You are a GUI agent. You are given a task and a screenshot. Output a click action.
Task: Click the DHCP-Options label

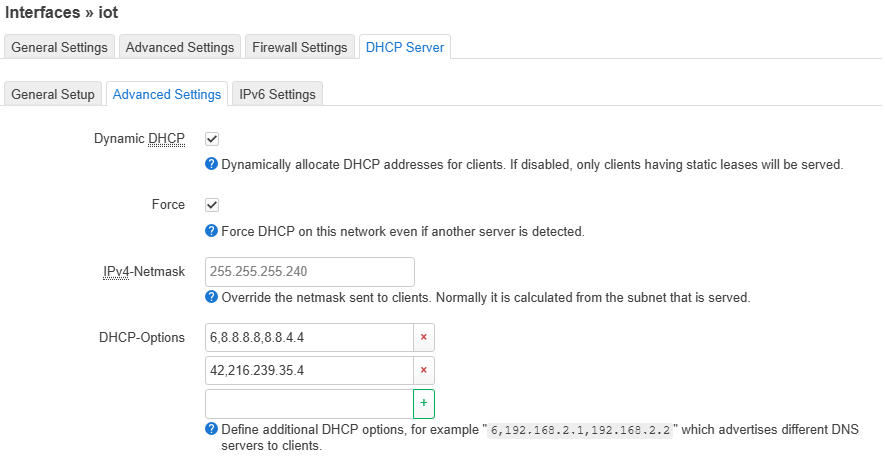pos(142,338)
